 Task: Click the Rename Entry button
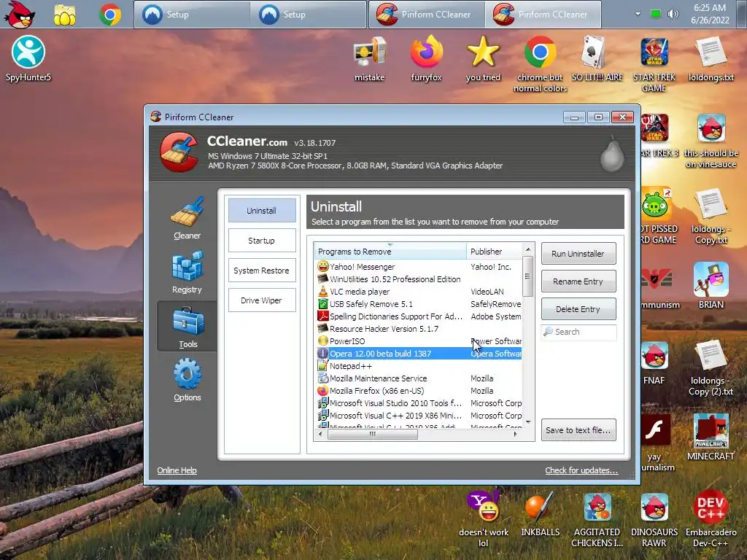(578, 281)
